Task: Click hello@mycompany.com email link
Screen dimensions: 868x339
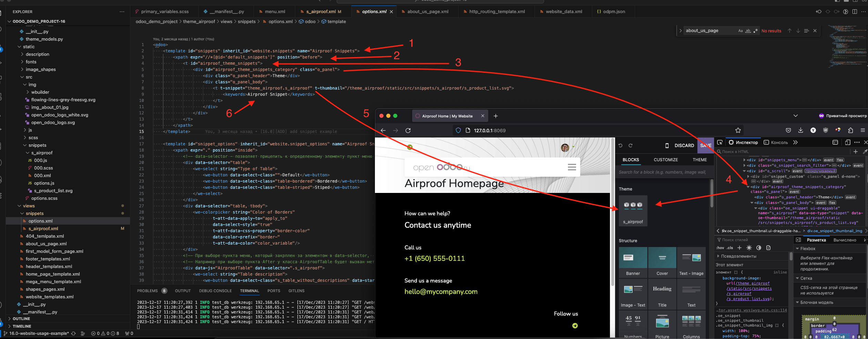Action: tap(441, 291)
